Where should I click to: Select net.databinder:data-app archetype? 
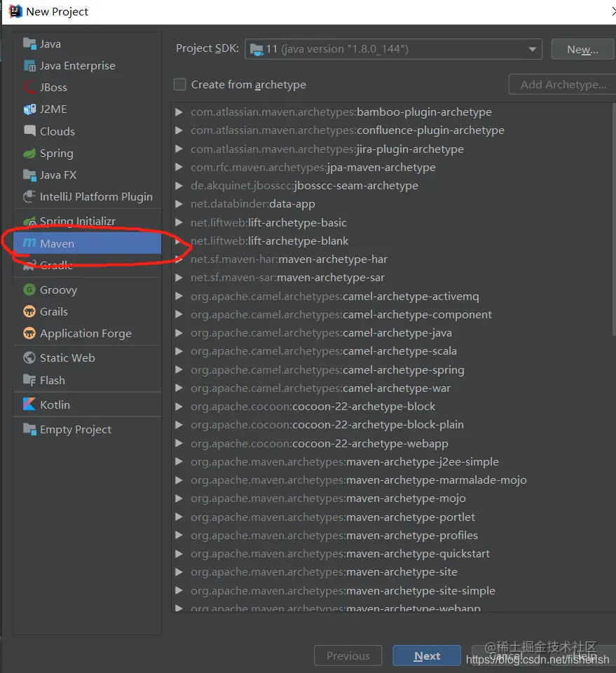point(253,204)
